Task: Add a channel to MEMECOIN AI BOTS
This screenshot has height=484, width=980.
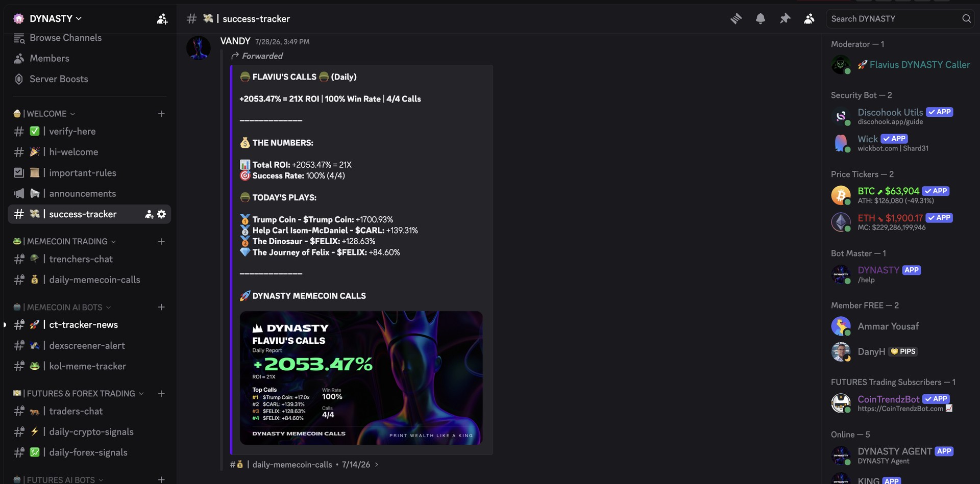Action: 161,307
